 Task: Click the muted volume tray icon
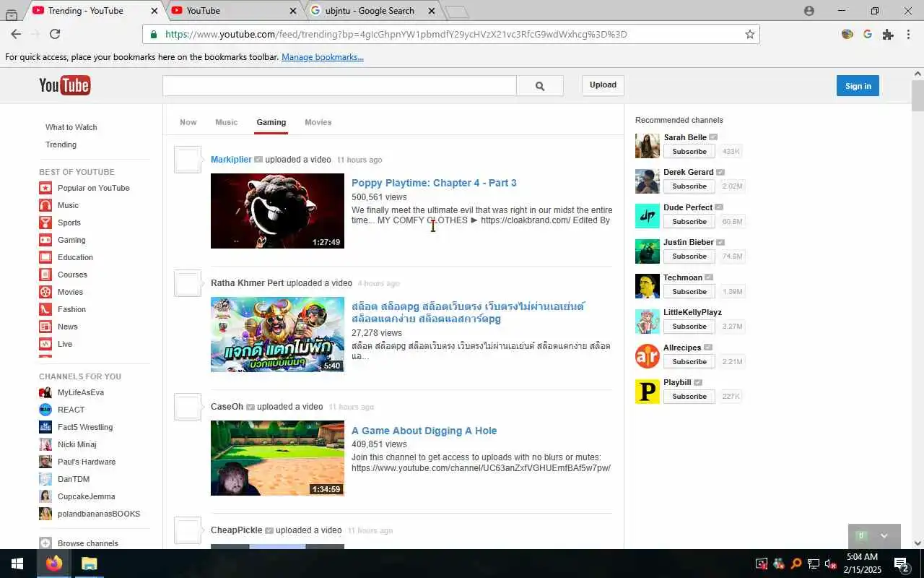point(830,564)
